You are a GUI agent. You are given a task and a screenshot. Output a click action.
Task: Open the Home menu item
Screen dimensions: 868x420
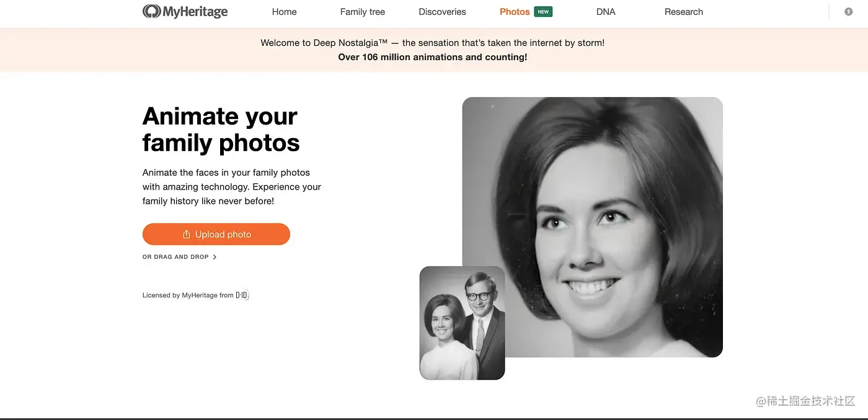click(284, 12)
